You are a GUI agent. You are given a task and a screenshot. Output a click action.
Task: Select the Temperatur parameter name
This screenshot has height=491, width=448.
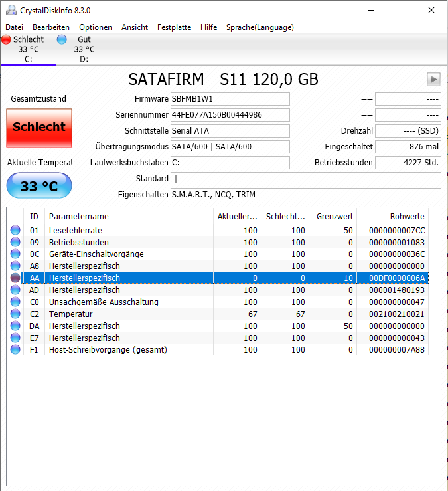(71, 314)
